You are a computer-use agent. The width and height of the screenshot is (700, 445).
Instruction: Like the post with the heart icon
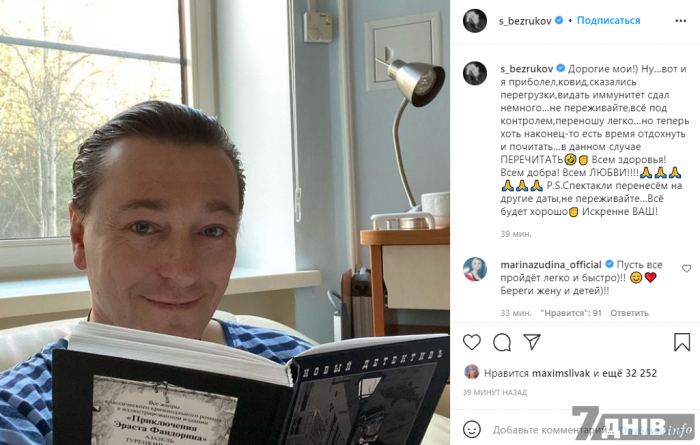coord(472,342)
